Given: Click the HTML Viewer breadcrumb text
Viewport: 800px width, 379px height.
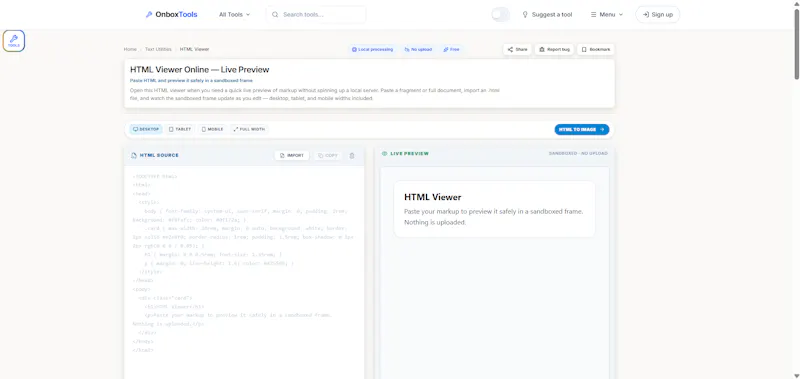Looking at the screenshot, I should pyautogui.click(x=194, y=49).
